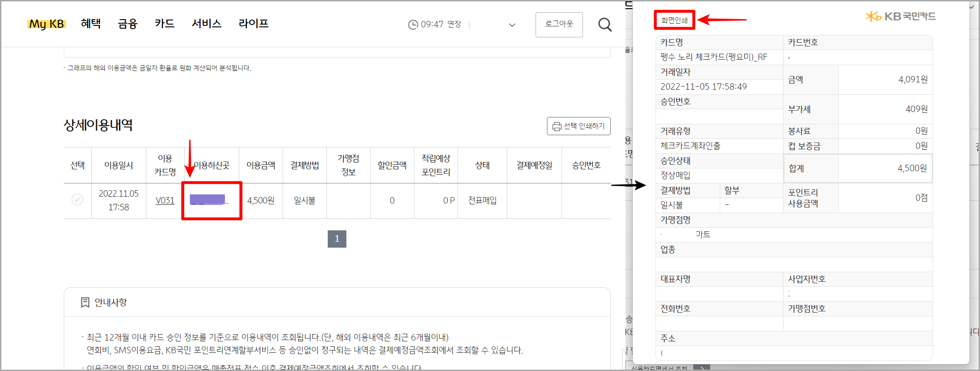Click the 2022-11-05 17:58:49 transaction date
Screen dimensions: 980x371
[x=704, y=86]
